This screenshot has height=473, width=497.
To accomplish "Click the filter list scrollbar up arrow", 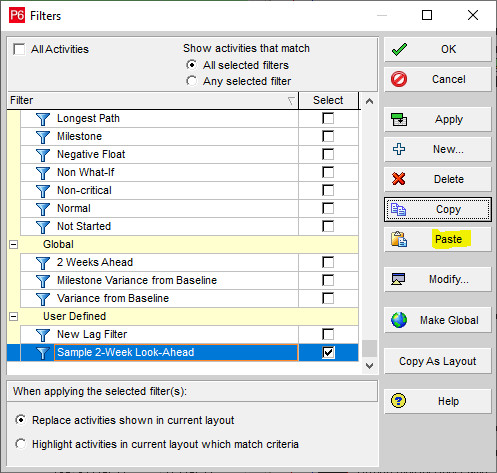I will [x=369, y=101].
